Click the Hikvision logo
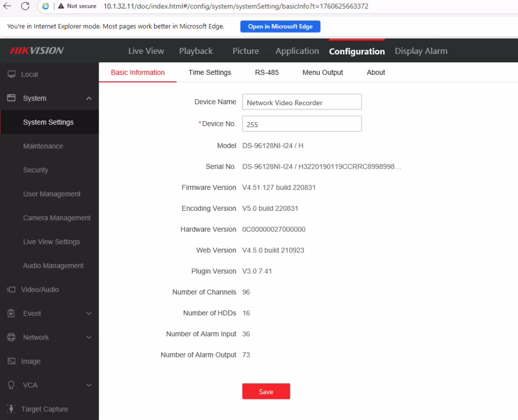The width and height of the screenshot is (518, 420). click(x=37, y=51)
